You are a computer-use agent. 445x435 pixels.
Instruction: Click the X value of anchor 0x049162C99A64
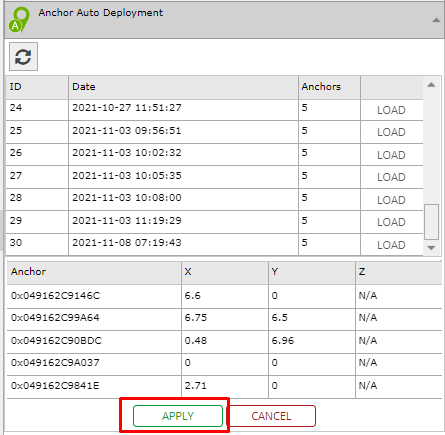(196, 317)
